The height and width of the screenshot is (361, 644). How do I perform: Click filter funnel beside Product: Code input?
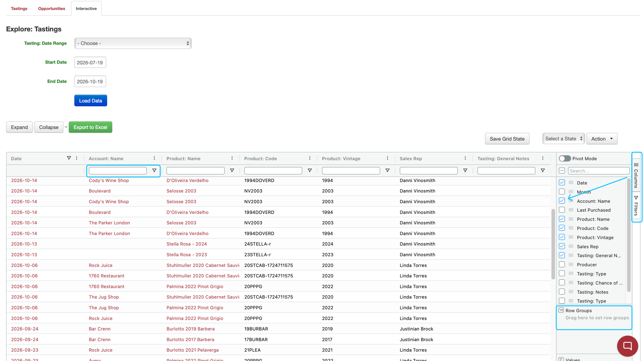point(310,170)
